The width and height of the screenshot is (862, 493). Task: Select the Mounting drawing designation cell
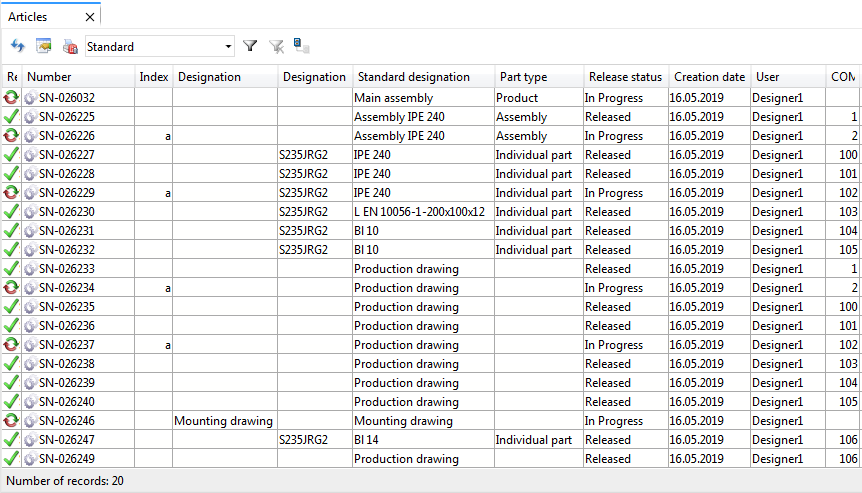(224, 421)
